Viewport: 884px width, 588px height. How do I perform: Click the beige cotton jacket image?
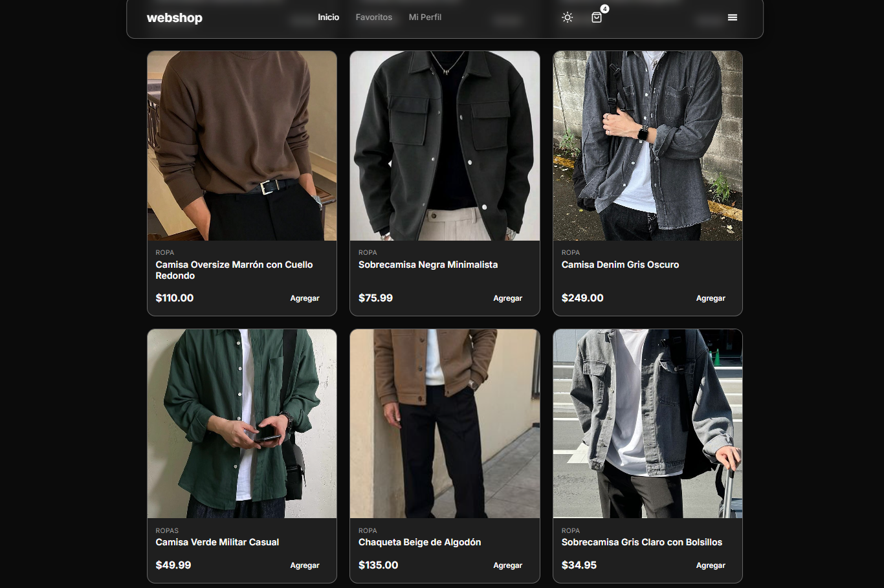click(x=445, y=424)
